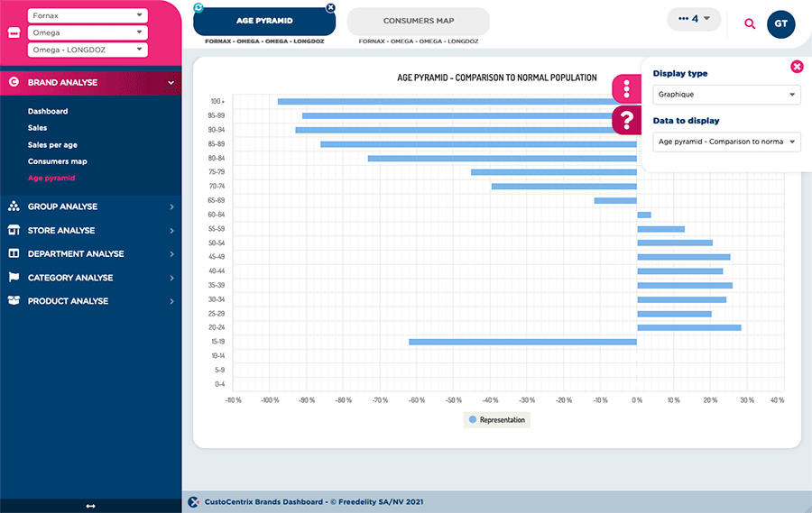Open the Data to display dropdown
This screenshot has width=812, height=513.
[x=725, y=142]
